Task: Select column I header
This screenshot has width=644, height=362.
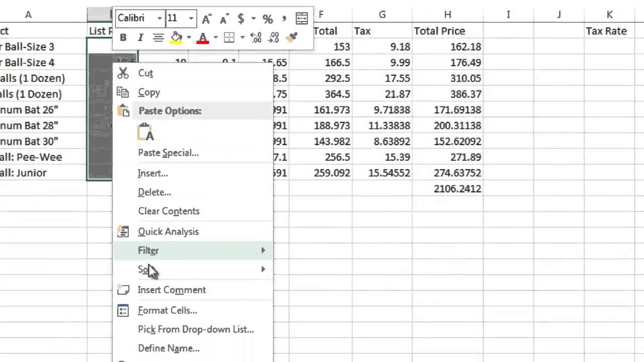Action: point(508,15)
